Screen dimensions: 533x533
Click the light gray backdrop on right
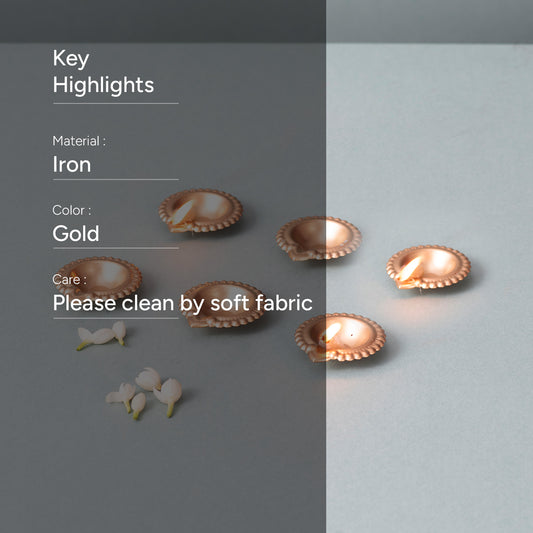click(430, 442)
